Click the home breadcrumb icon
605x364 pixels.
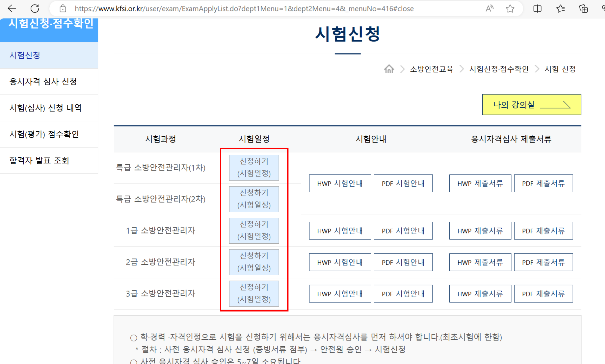coord(389,69)
